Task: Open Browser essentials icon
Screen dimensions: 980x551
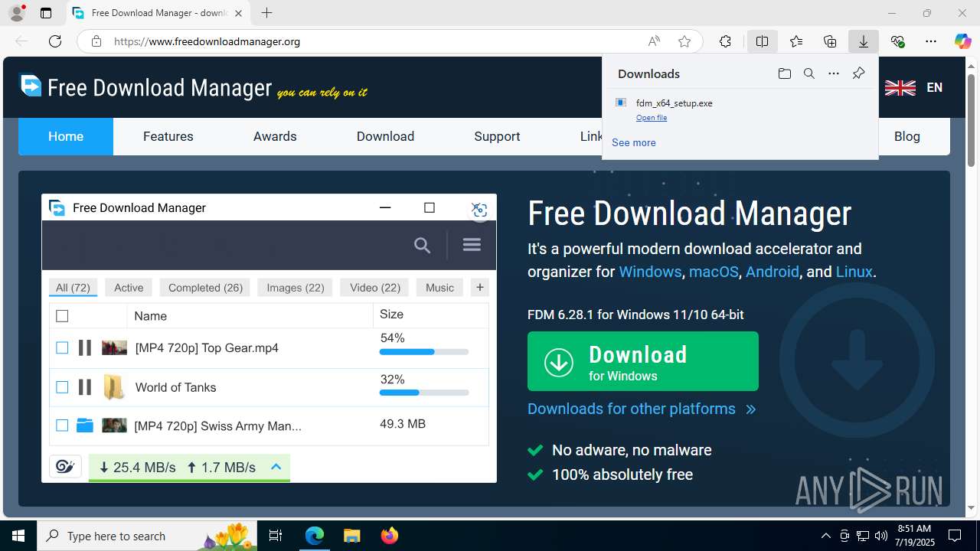Action: point(897,41)
